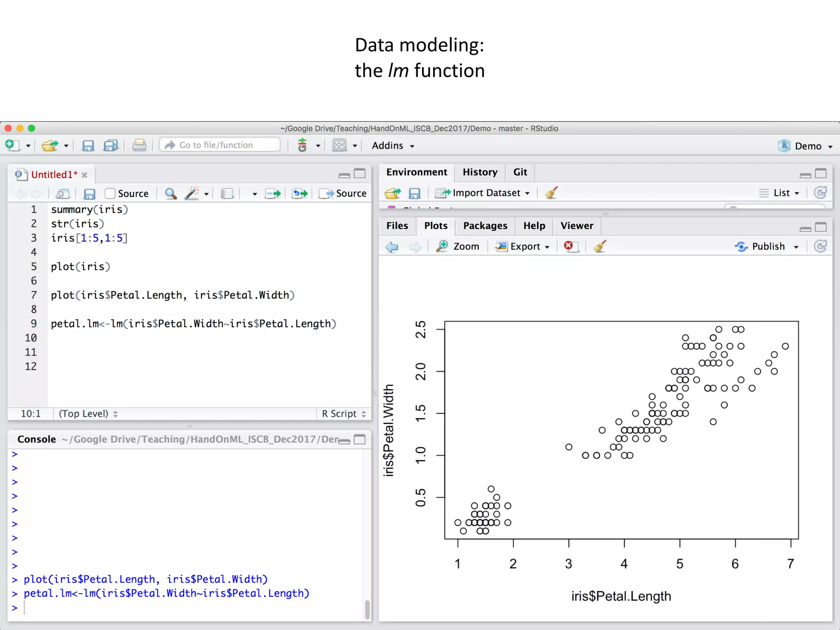Select the Plots tab
Screen dimensions: 840x630
pyautogui.click(x=436, y=226)
